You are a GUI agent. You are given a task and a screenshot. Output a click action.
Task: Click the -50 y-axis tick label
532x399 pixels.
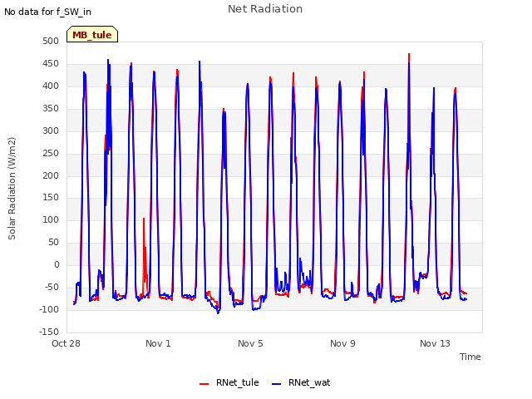(52, 287)
